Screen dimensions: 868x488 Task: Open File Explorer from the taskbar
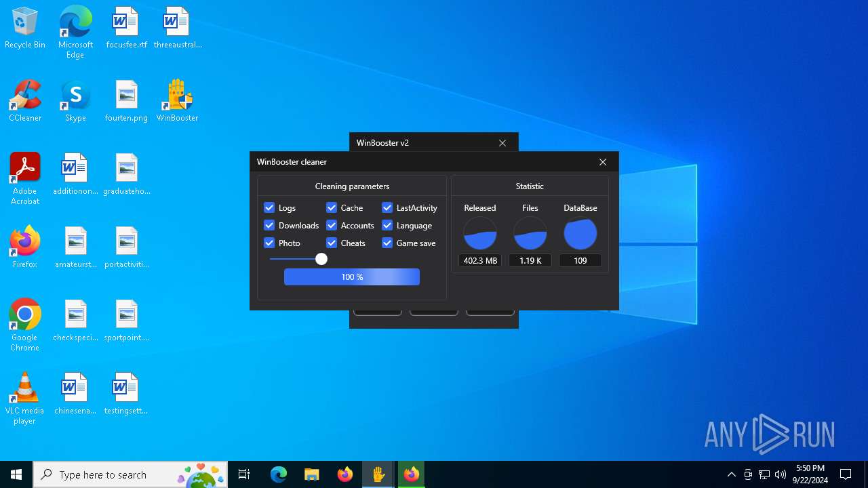312,474
